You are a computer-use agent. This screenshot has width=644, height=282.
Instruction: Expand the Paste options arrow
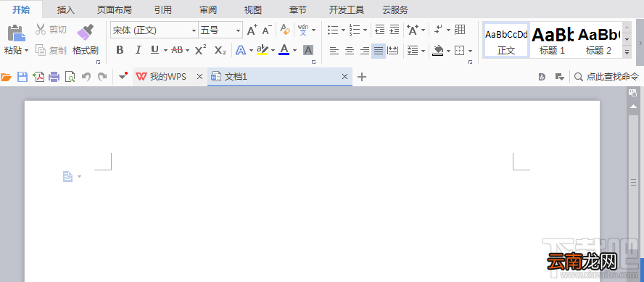coord(26,51)
